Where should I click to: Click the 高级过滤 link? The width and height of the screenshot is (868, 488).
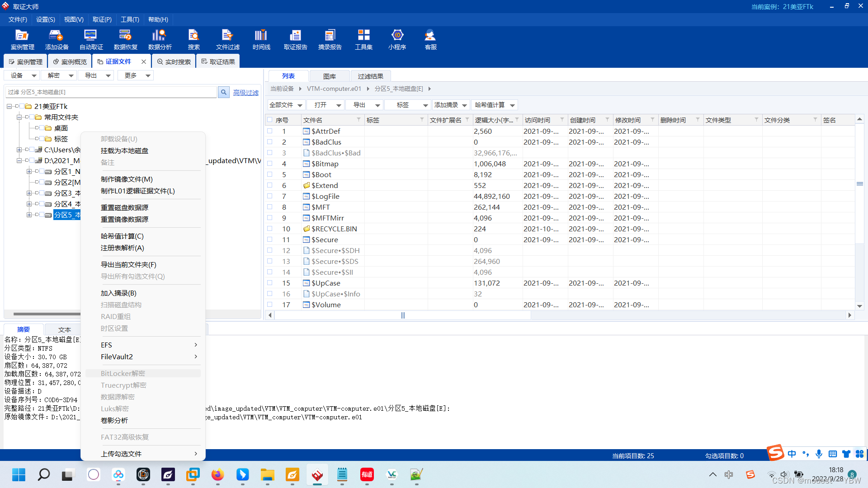click(x=246, y=93)
